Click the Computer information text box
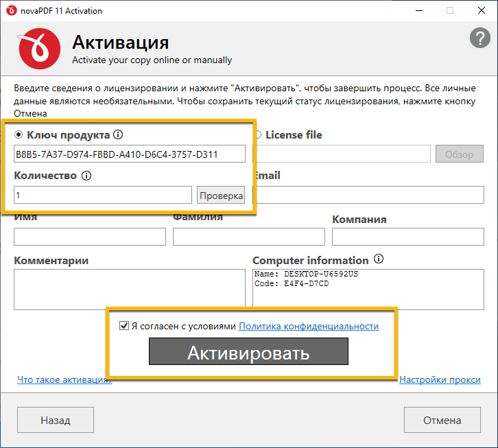The height and width of the screenshot is (448, 498). pyautogui.click(x=368, y=289)
